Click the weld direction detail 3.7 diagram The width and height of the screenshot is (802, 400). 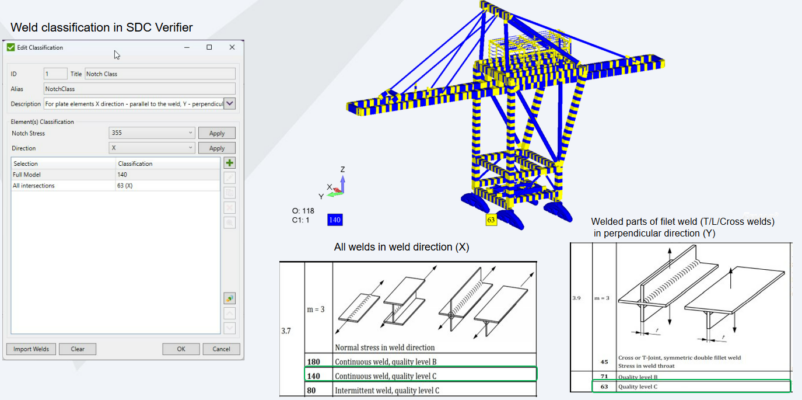tap(434, 303)
